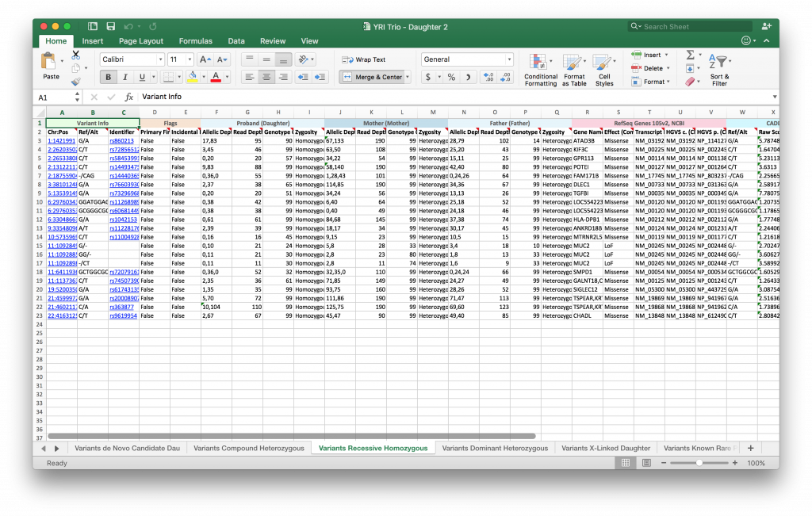812x516 pixels.
Task: Expand the Paste options arrow
Action: [x=62, y=62]
